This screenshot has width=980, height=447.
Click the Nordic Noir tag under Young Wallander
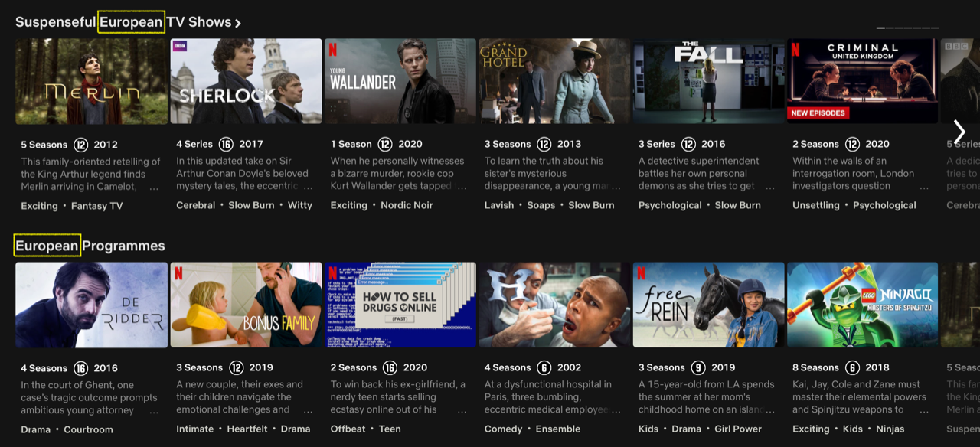405,206
